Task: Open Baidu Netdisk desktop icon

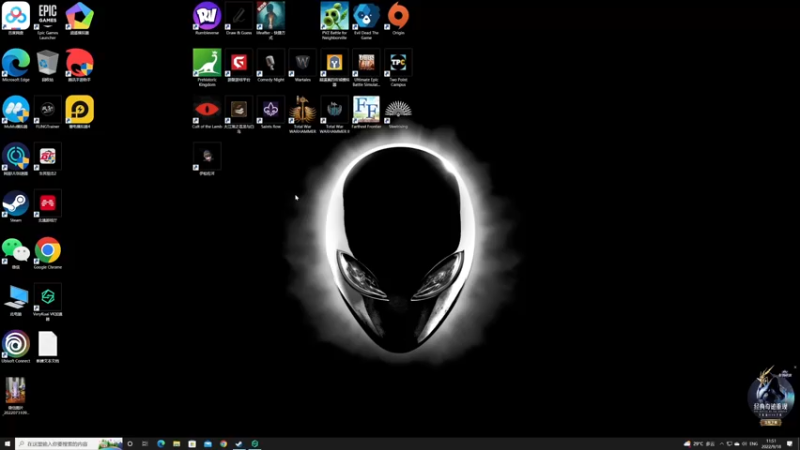Action: coord(16,18)
